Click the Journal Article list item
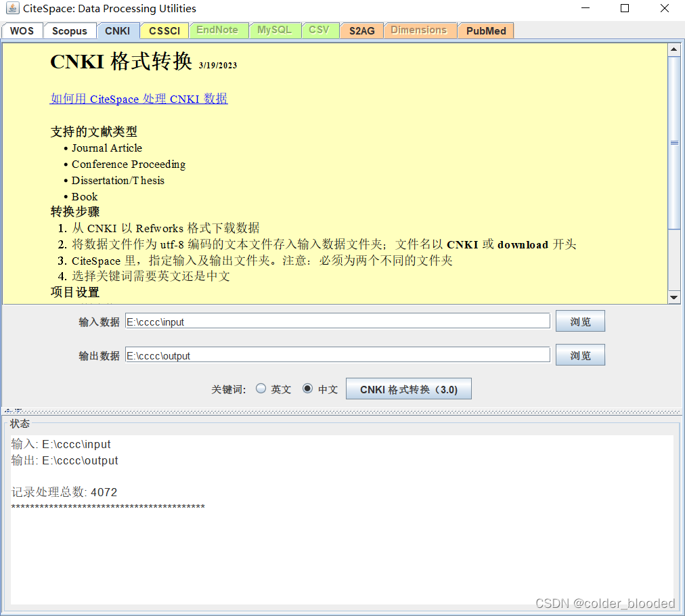The width and height of the screenshot is (685, 616). coord(107,148)
